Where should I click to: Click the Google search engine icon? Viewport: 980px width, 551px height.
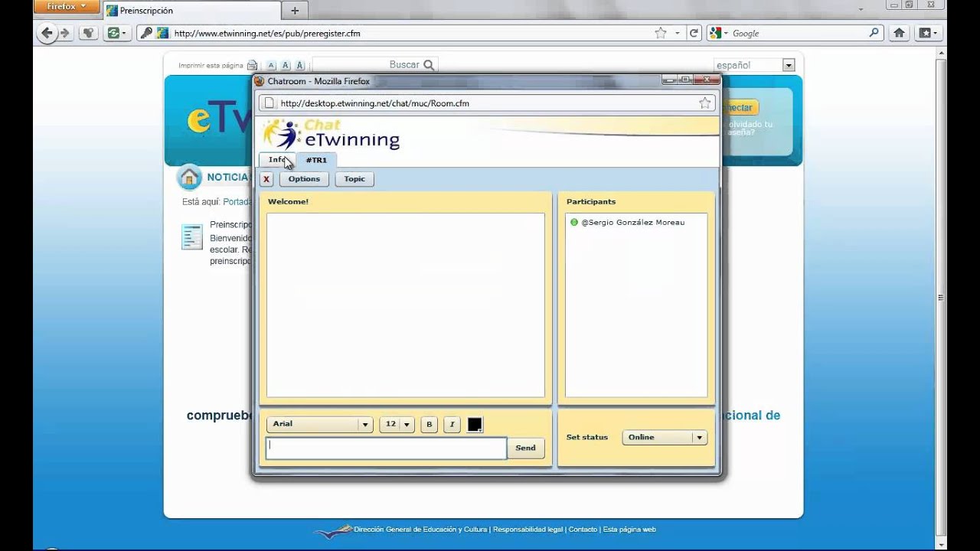point(715,33)
